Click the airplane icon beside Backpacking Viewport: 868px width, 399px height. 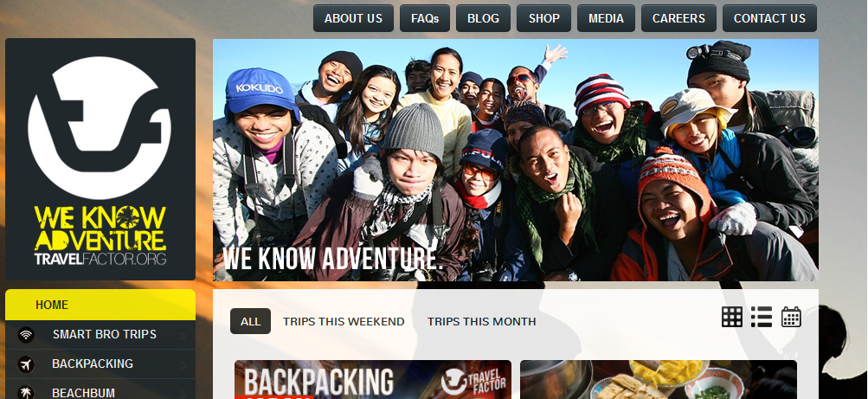(x=25, y=364)
